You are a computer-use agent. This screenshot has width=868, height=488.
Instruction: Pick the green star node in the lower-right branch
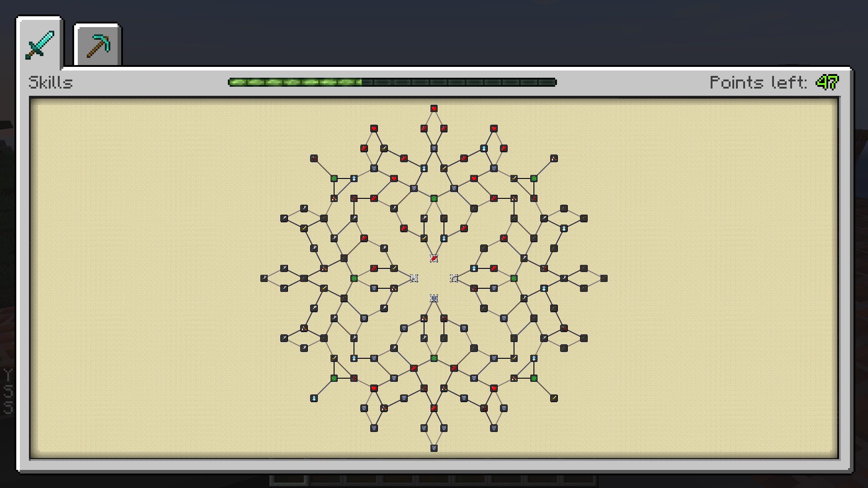tap(534, 378)
